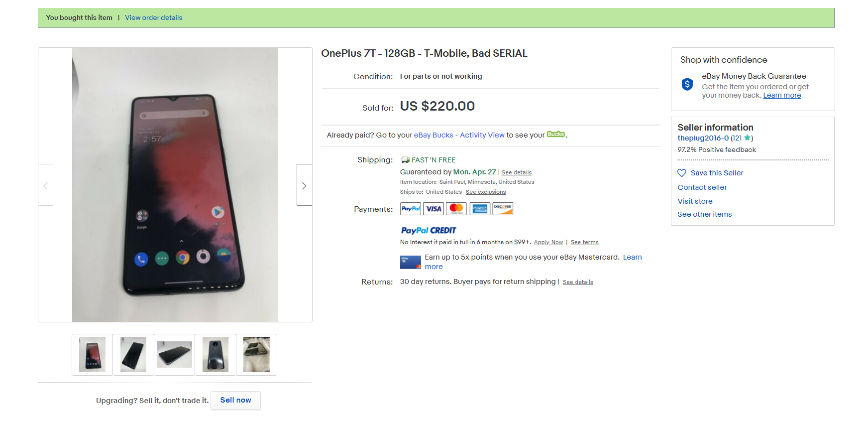Select the second angled phone thumbnail
This screenshot has height=424, width=868.
pyautogui.click(x=133, y=355)
